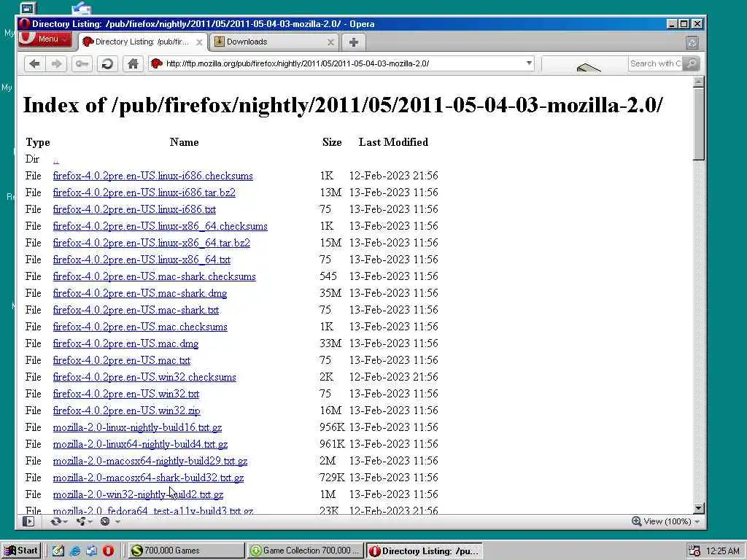Launch Internet Explorer from quick launch
Image resolution: width=747 pixels, height=560 pixels.
click(75, 551)
